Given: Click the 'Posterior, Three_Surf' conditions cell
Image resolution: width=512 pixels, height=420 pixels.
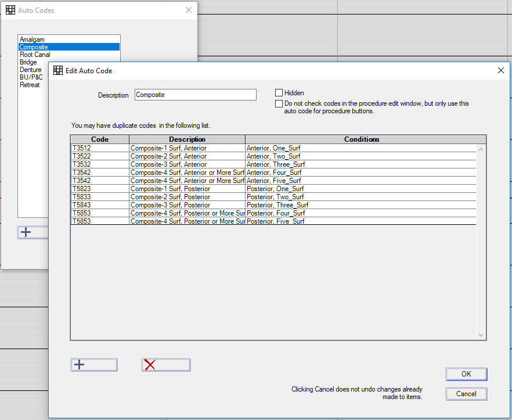Looking at the screenshot, I should [x=361, y=205].
